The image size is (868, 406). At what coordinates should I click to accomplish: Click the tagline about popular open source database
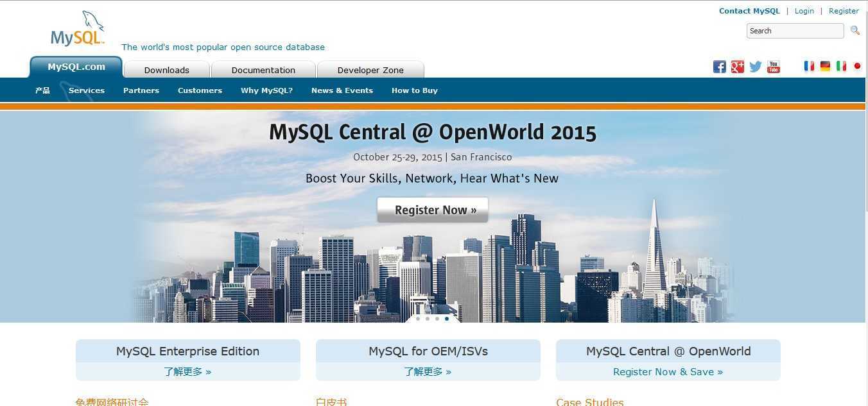[223, 47]
